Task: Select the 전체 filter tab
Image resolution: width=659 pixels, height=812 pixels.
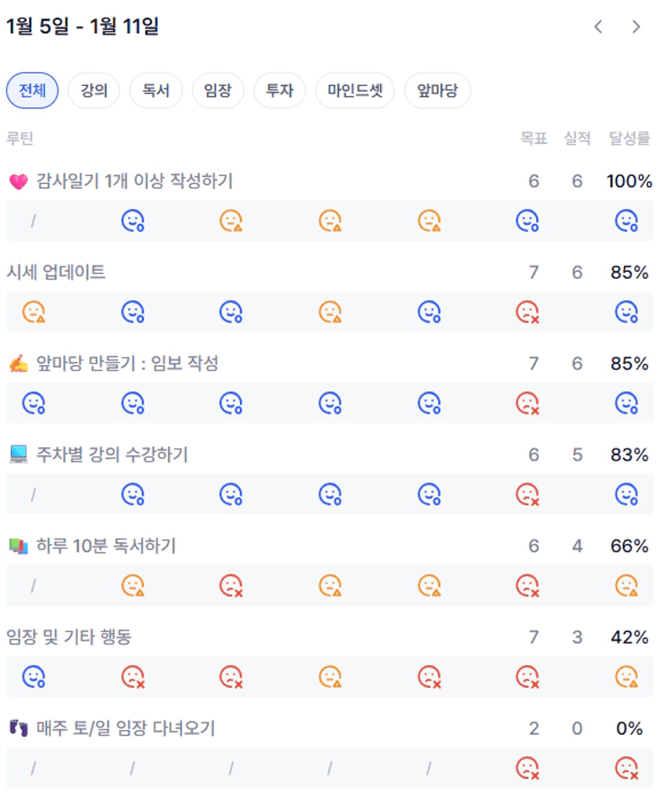Action: (32, 91)
